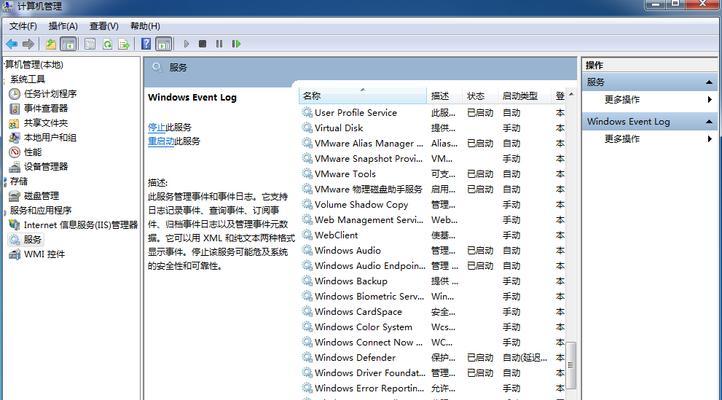
Task: Select the Virtual Disk service row
Action: (x=433, y=128)
